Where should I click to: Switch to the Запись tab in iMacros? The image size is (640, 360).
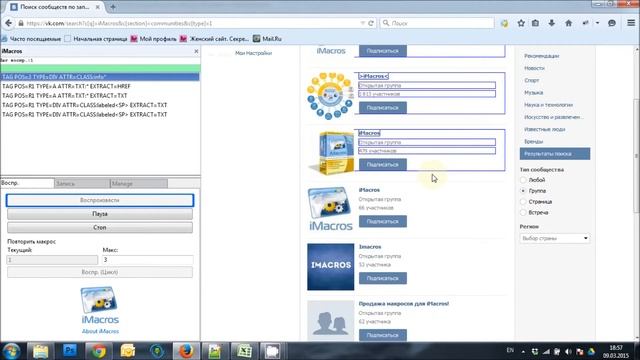(82, 184)
